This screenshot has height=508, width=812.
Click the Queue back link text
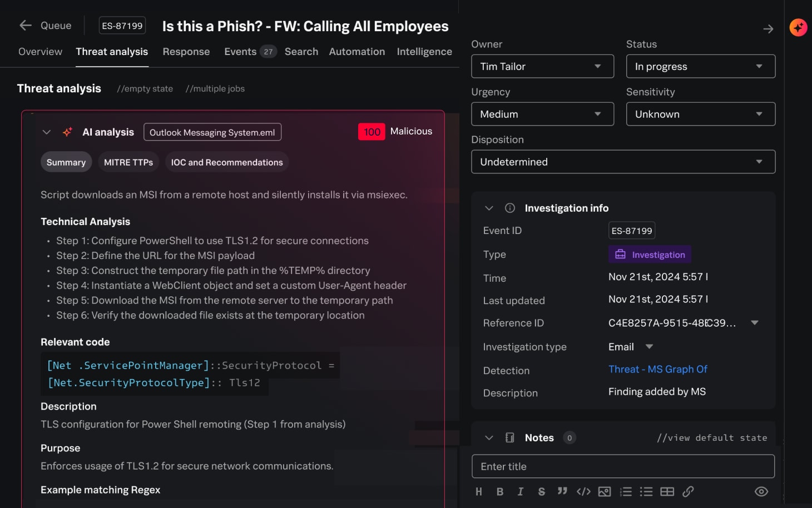pos(56,25)
